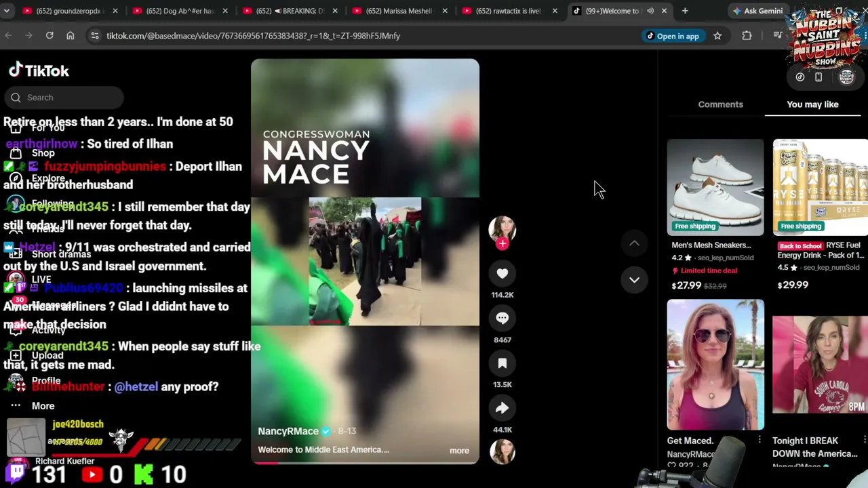Switch to the BREAKING browser tab
Viewport: 868px width, 488px height.
click(290, 11)
